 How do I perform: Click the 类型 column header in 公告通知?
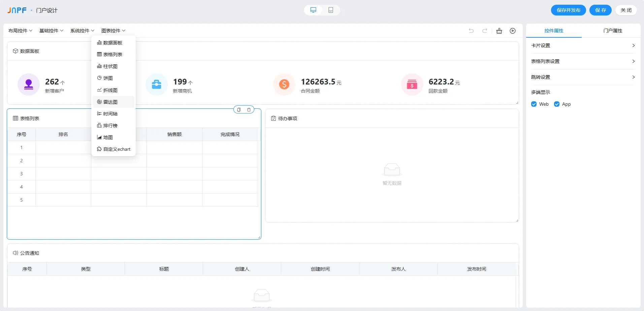click(86, 269)
